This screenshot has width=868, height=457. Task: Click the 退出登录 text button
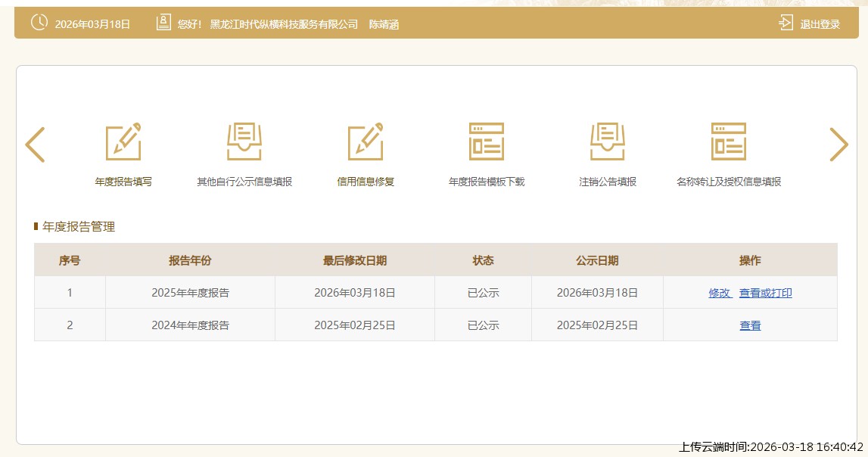click(x=820, y=24)
